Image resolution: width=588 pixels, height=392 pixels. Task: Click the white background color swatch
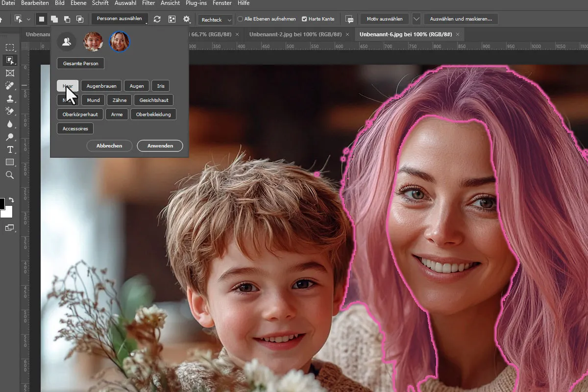coord(7,212)
